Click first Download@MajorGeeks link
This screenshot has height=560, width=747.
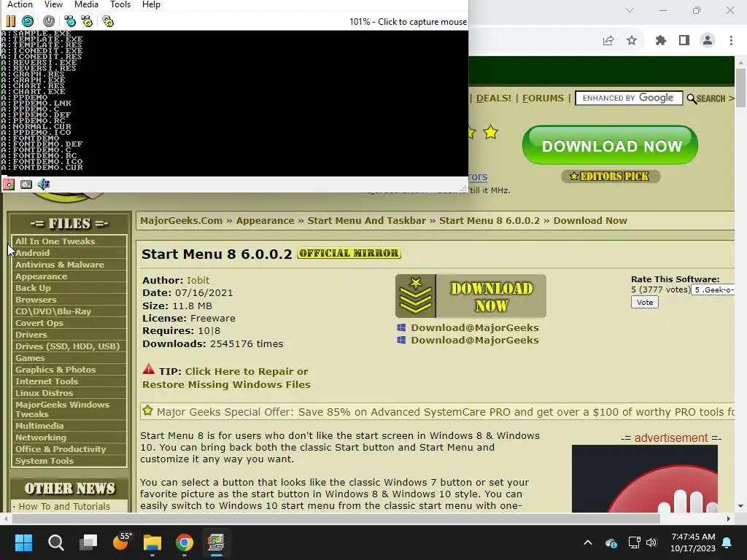(474, 327)
